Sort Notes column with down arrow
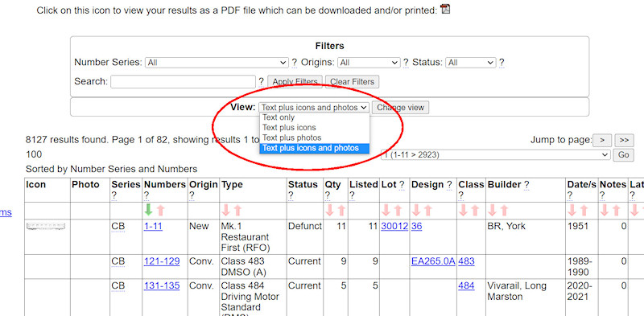This screenshot has width=644, height=316. 605,211
